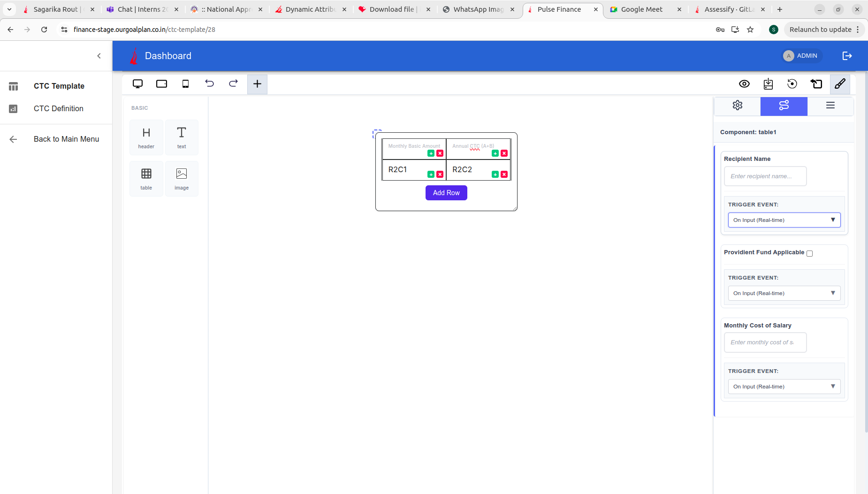Insert a header component
The width and height of the screenshot is (868, 494).
pos(146,137)
